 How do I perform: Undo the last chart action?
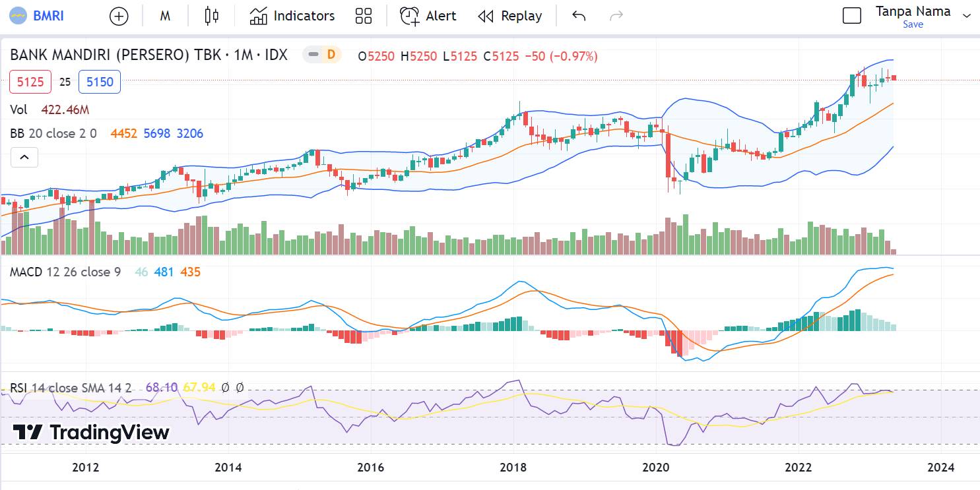(579, 16)
